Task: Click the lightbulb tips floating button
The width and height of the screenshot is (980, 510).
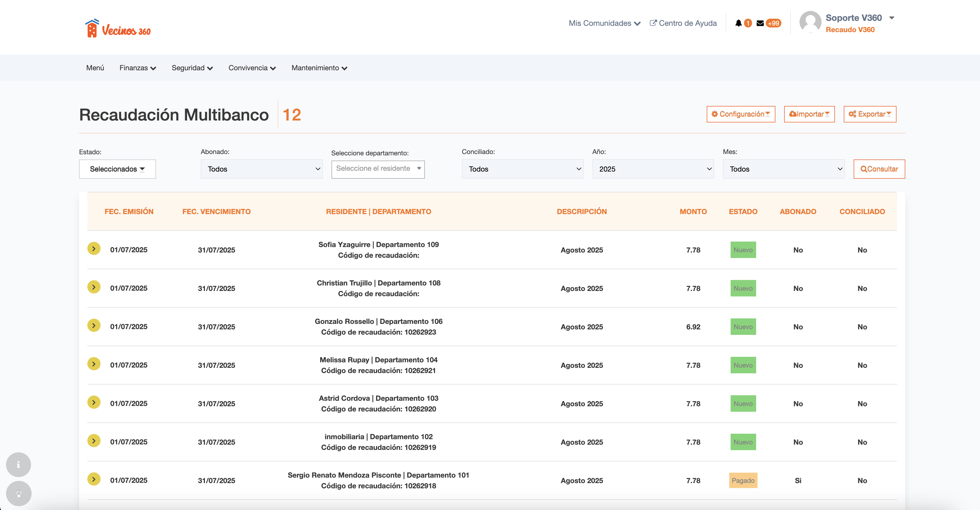Action: pyautogui.click(x=18, y=493)
